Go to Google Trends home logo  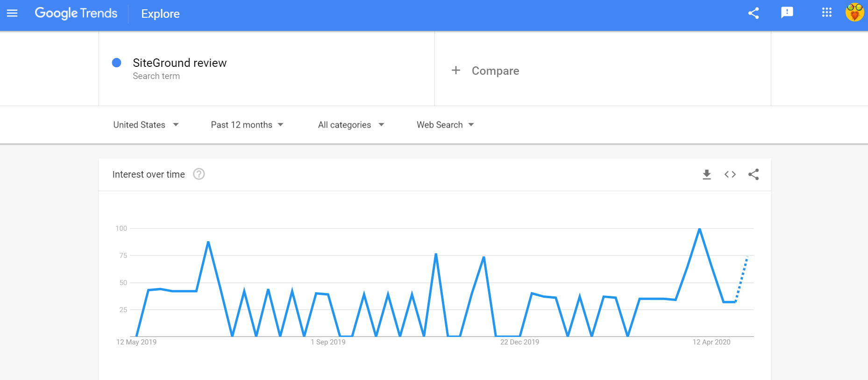(x=76, y=13)
